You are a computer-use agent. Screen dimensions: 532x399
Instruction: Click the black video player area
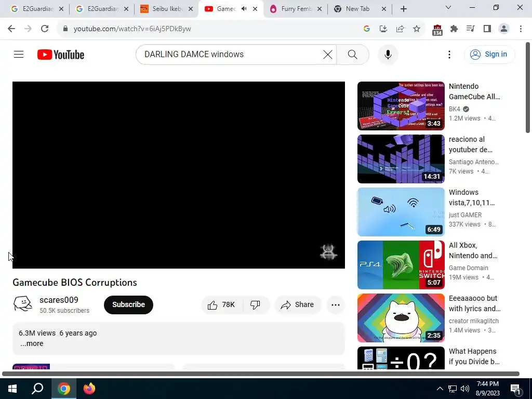[x=179, y=175]
